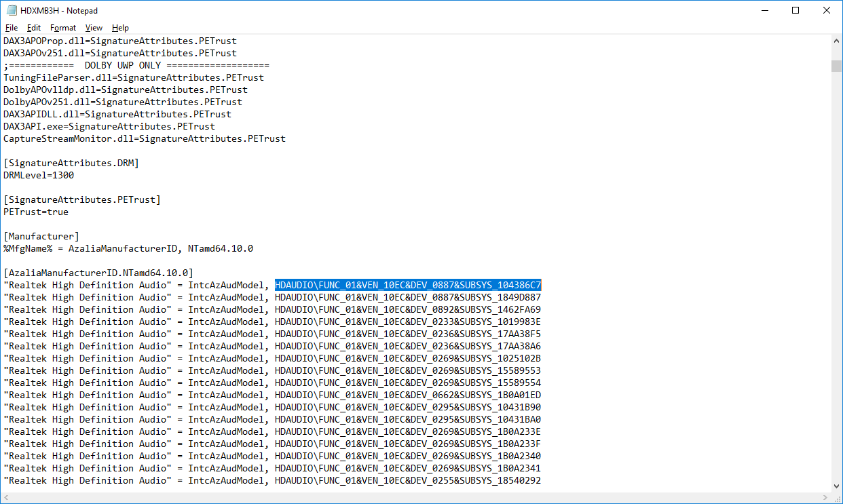Click the line ending SUBSYS_1B0A01ED
Viewport: 843px width, 504px height.
[x=272, y=395]
